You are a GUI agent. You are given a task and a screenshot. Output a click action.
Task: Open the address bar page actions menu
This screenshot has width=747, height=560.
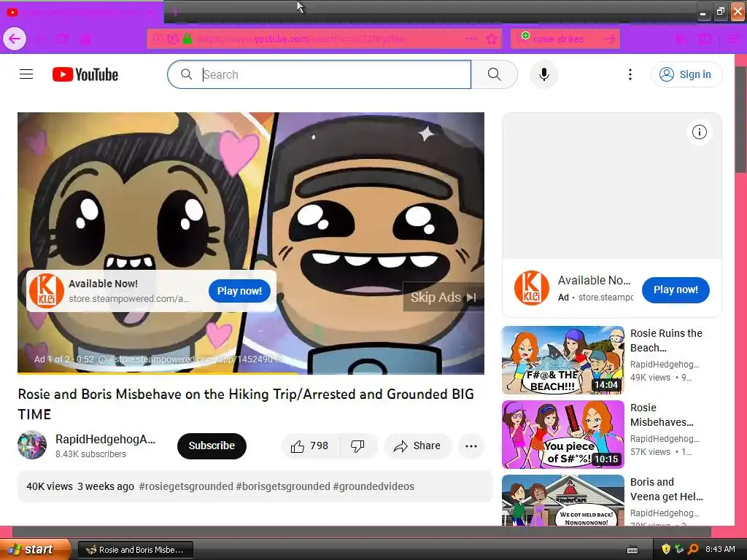click(471, 39)
